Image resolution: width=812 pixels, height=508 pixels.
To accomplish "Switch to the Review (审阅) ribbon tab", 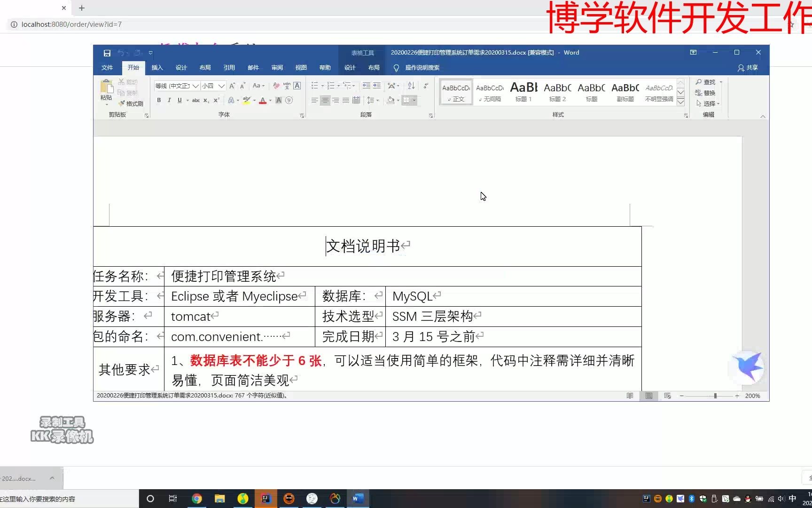I will click(277, 68).
